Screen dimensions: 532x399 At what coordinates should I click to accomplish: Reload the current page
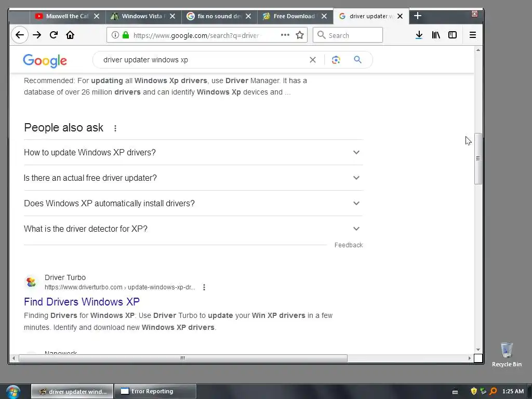54,35
